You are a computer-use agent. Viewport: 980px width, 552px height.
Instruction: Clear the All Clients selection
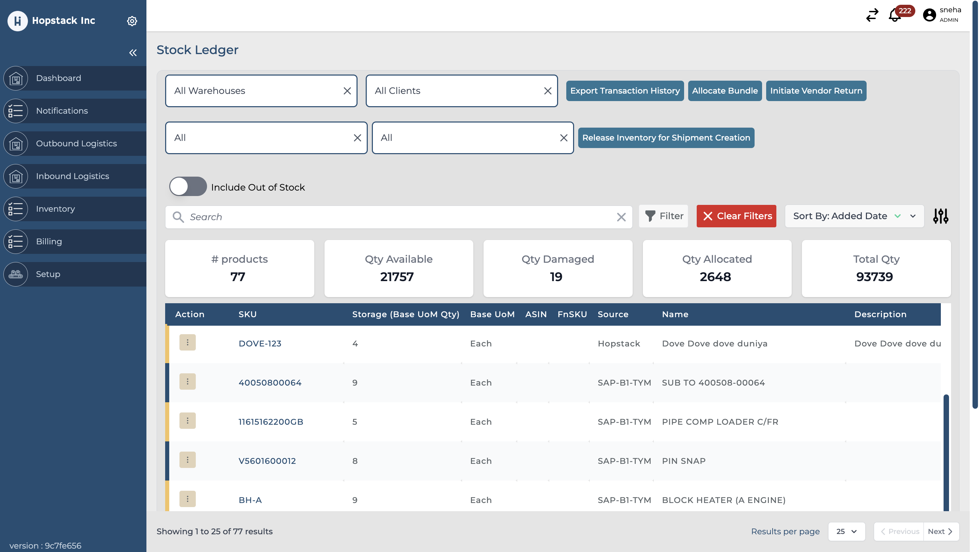click(x=548, y=91)
